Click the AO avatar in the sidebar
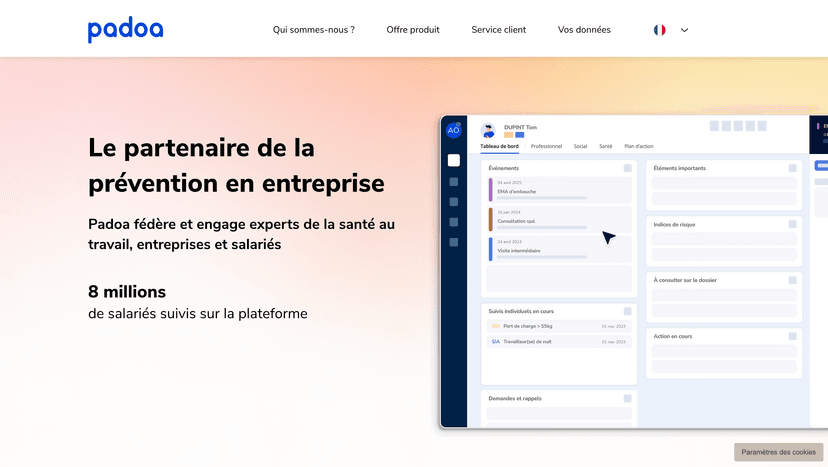The image size is (828, 467). (453, 130)
